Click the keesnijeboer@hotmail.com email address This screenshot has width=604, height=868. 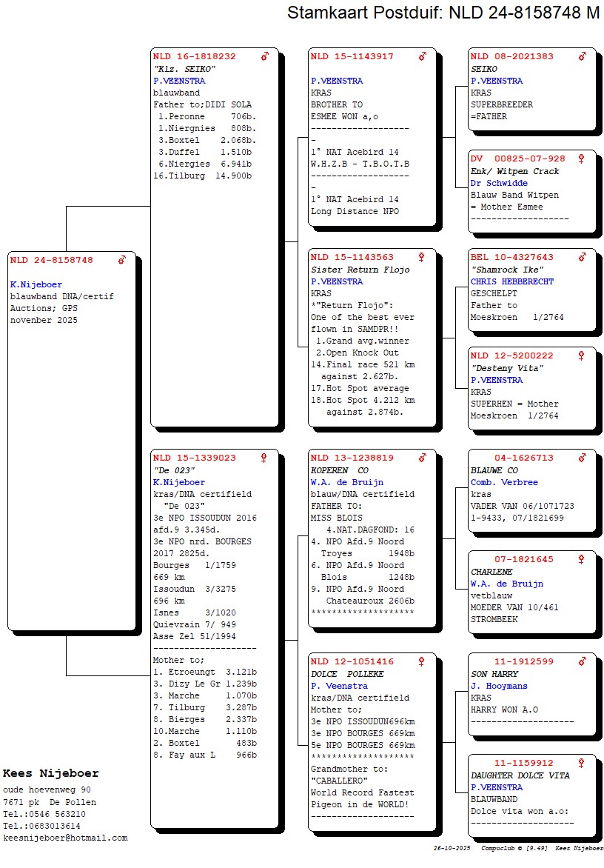(x=65, y=838)
